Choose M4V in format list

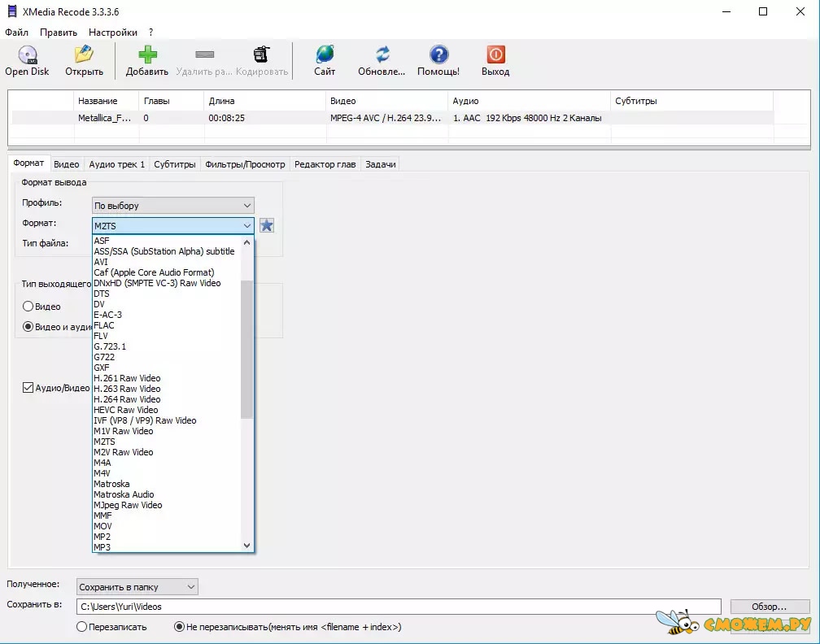(x=167, y=473)
